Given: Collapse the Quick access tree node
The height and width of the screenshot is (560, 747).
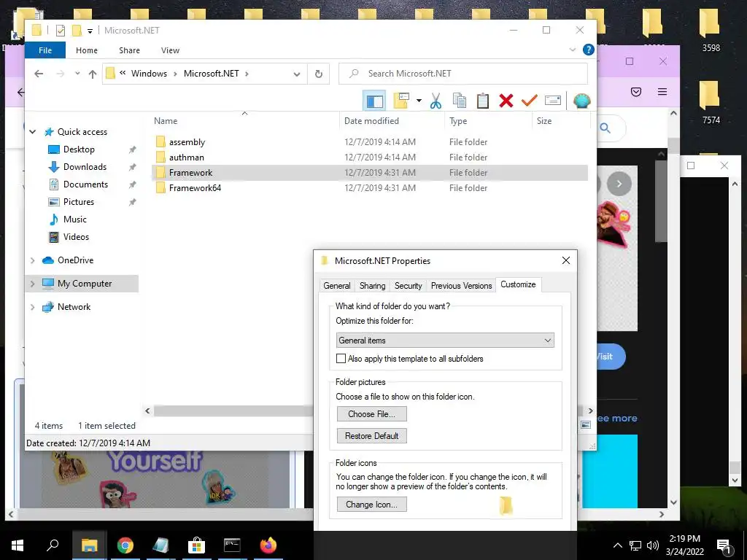Looking at the screenshot, I should [x=32, y=132].
